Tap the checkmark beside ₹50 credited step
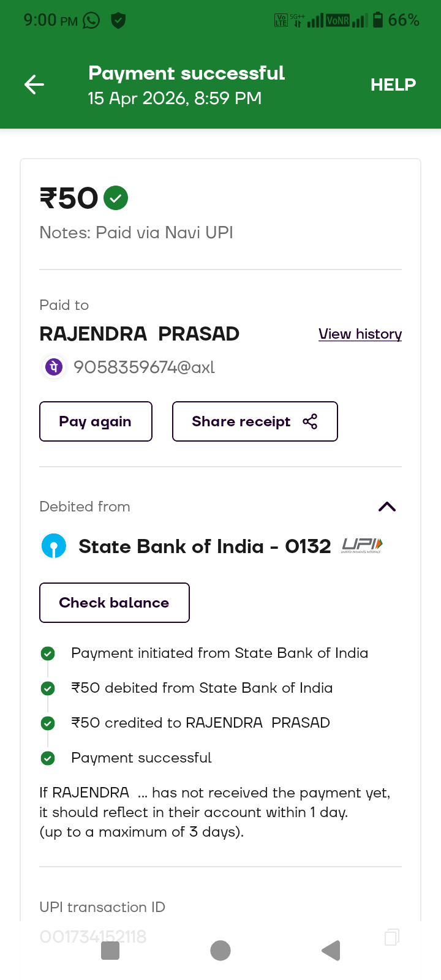Screen dimensions: 441x980 click(x=48, y=723)
